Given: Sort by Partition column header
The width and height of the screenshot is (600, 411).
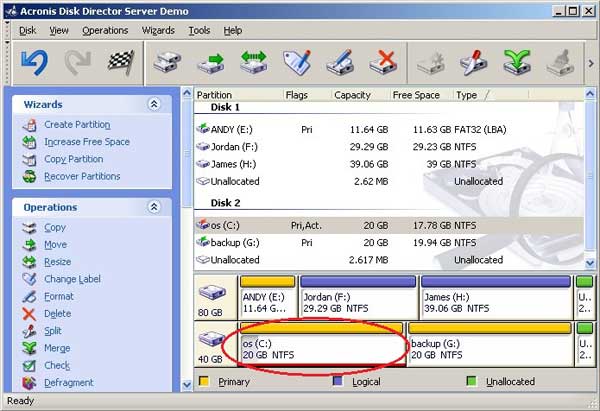Looking at the screenshot, I should click(238, 95).
